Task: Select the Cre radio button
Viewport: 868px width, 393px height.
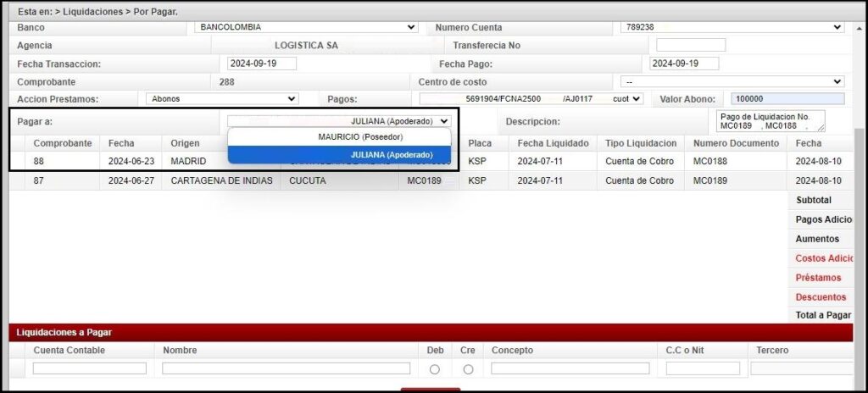Action: tap(468, 369)
